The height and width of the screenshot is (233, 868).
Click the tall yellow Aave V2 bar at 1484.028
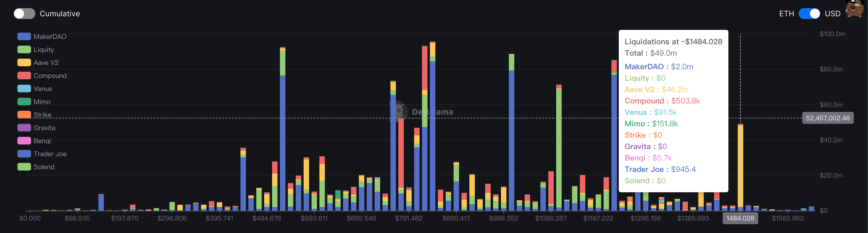[x=740, y=166]
